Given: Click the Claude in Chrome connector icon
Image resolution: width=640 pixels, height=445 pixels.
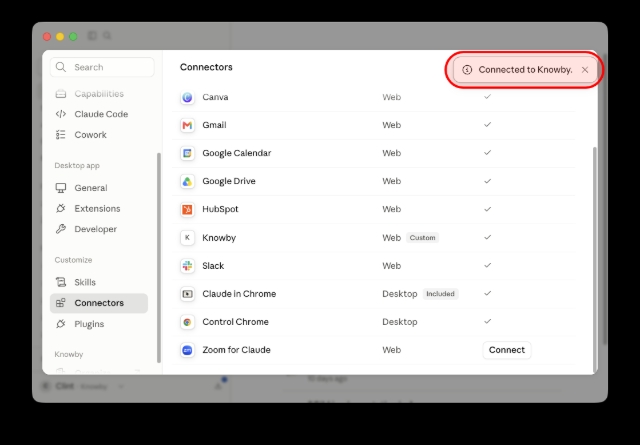Looking at the screenshot, I should [187, 294].
